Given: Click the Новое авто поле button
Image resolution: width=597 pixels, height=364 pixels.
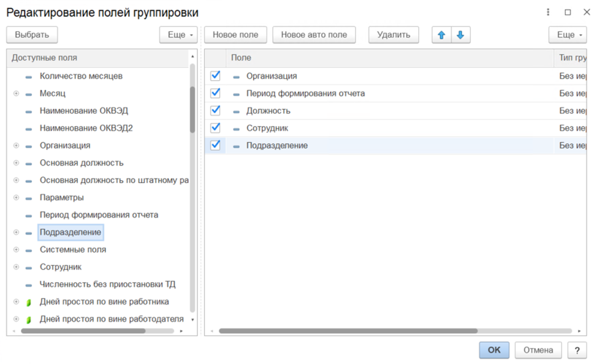Looking at the screenshot, I should [x=314, y=35].
